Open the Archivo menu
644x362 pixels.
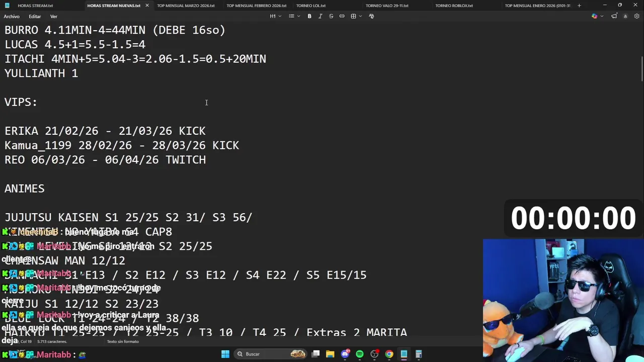(12, 16)
